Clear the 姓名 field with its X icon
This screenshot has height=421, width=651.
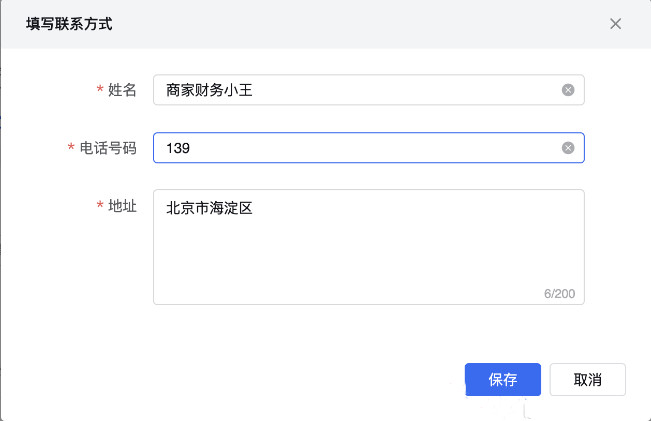click(568, 90)
